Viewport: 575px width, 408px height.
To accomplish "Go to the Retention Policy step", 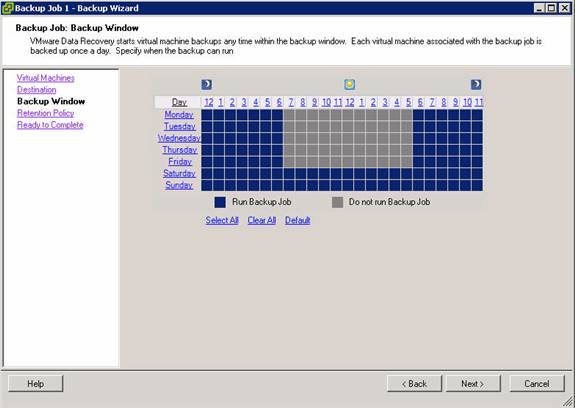I will pyautogui.click(x=45, y=113).
